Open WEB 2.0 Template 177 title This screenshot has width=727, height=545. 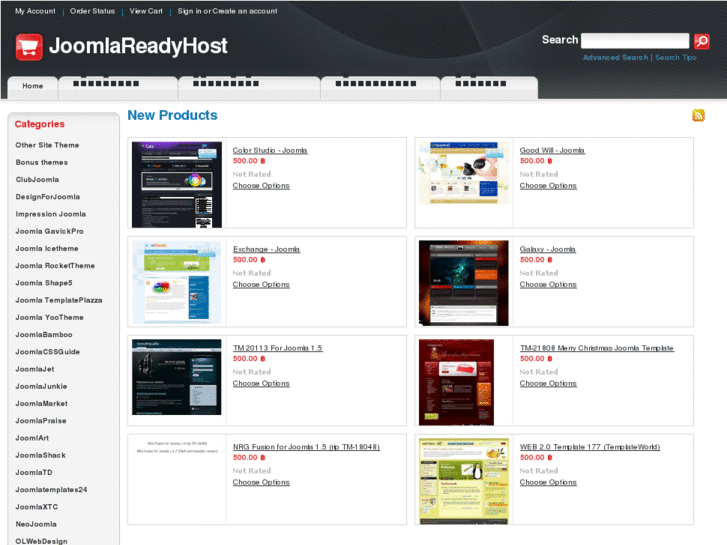pos(590,447)
